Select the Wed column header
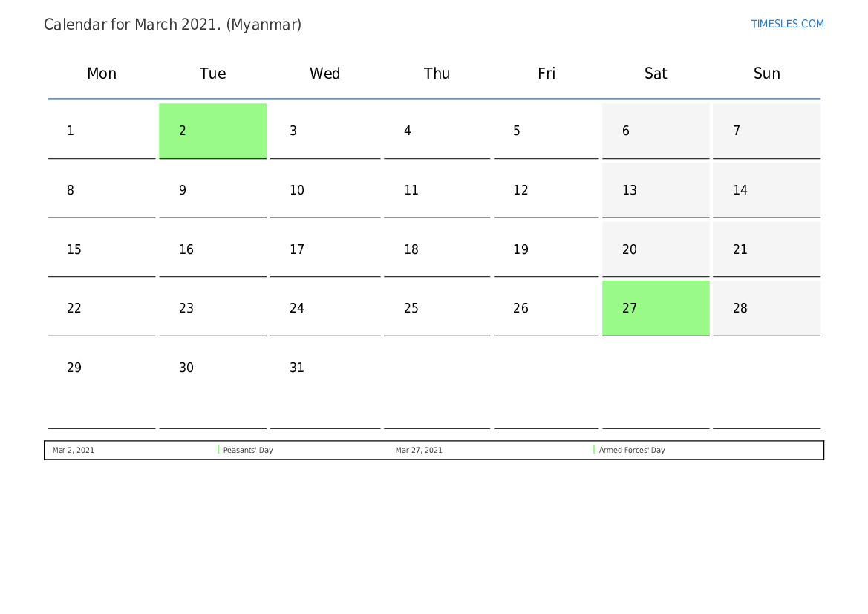This screenshot has width=868, height=614. (x=325, y=73)
